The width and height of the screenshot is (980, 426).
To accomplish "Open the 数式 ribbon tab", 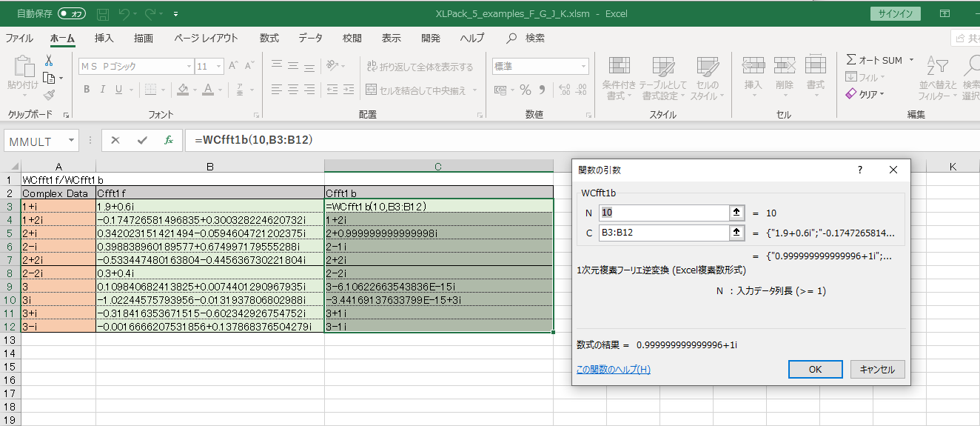I will click(269, 39).
